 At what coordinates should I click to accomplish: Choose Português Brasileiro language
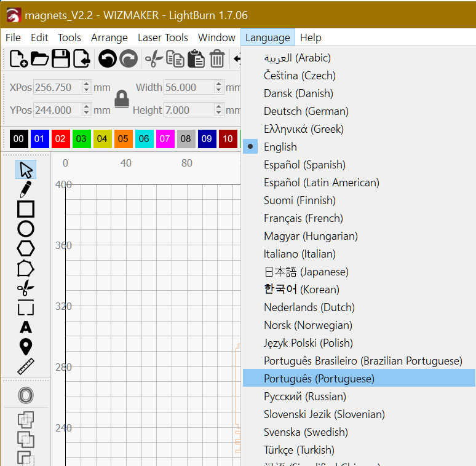tap(359, 361)
